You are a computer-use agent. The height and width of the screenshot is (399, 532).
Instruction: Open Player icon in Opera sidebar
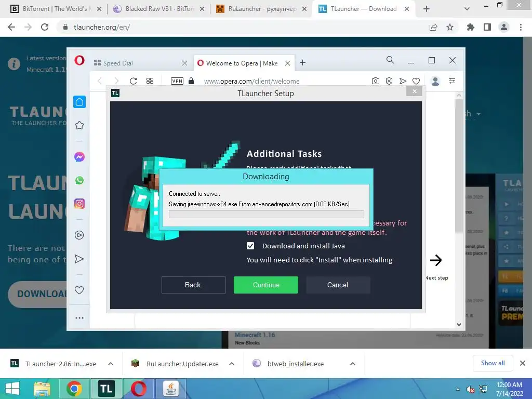click(x=79, y=235)
